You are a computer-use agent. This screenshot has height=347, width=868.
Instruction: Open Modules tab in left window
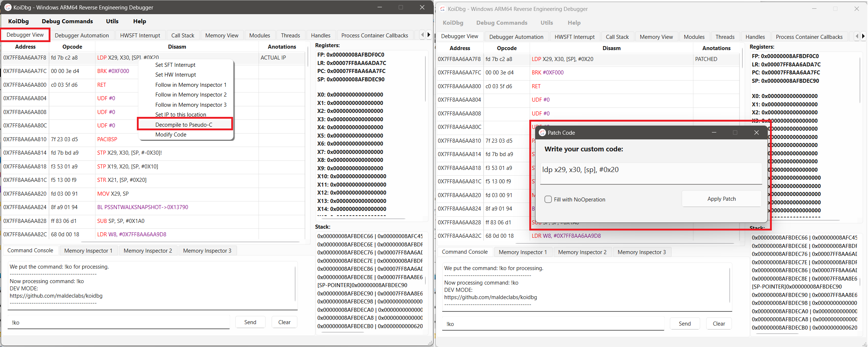[260, 35]
